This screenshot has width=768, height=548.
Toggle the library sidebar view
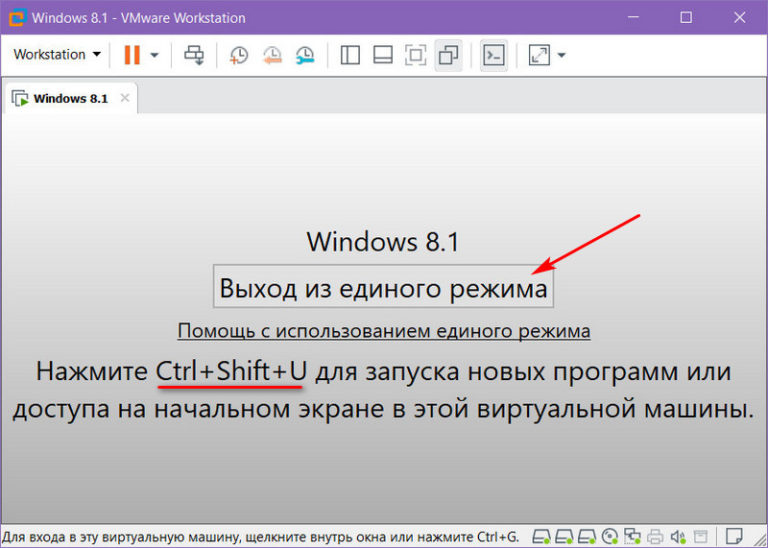350,55
